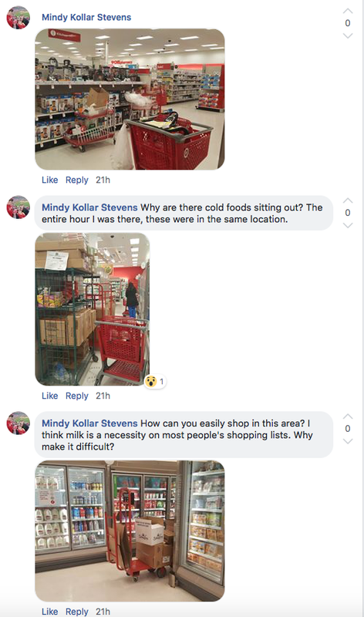Upvote the cold foods comment

[x=348, y=201]
